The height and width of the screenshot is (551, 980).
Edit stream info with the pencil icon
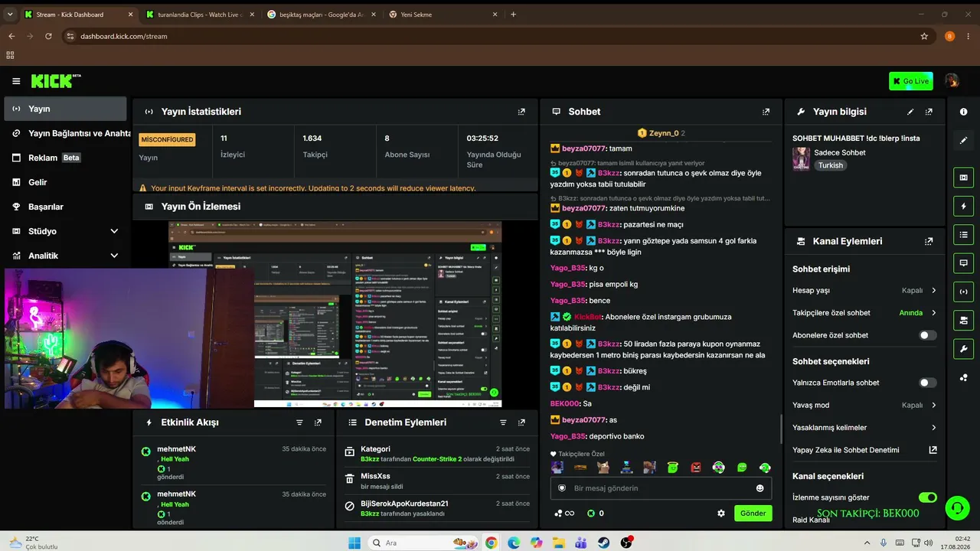click(910, 112)
